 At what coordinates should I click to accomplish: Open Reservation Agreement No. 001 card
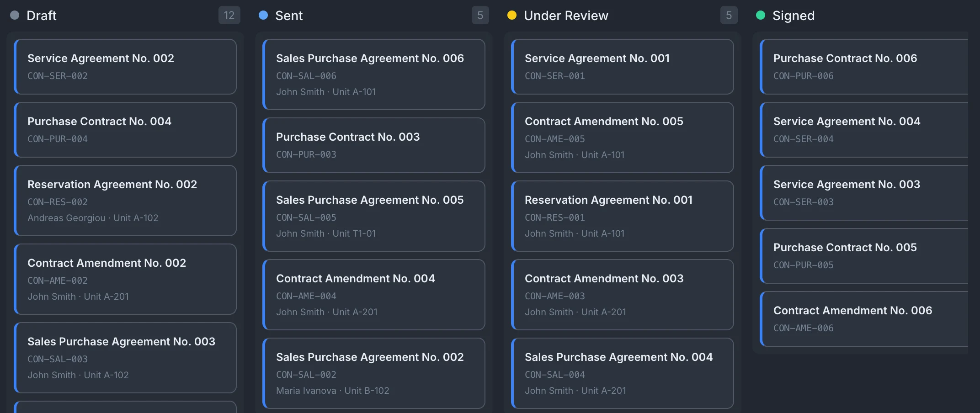point(623,216)
